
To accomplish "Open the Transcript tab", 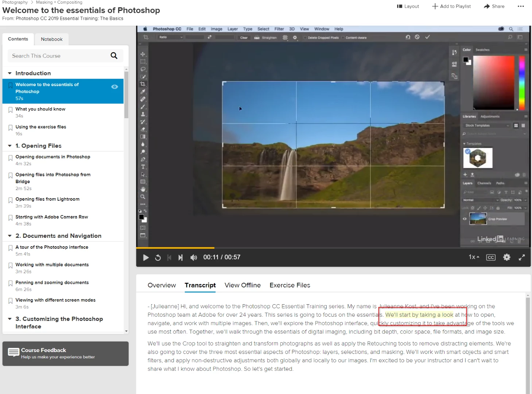I will point(200,285).
